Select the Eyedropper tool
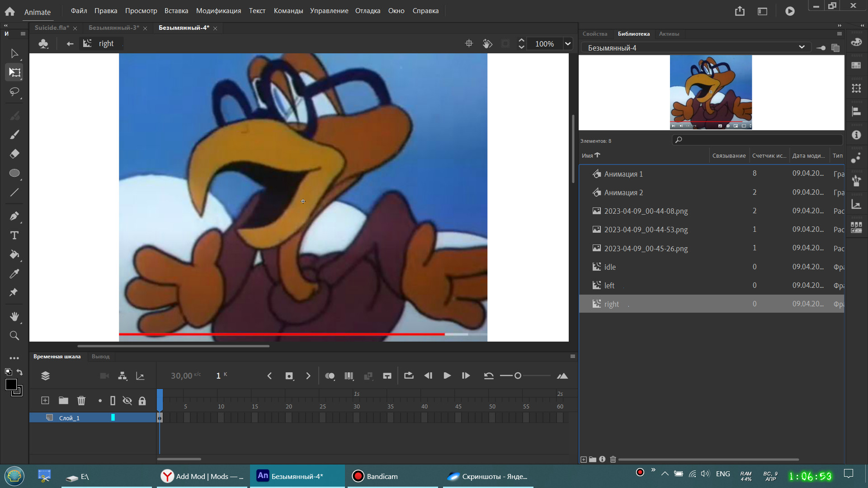This screenshot has height=488, width=868. [x=14, y=274]
